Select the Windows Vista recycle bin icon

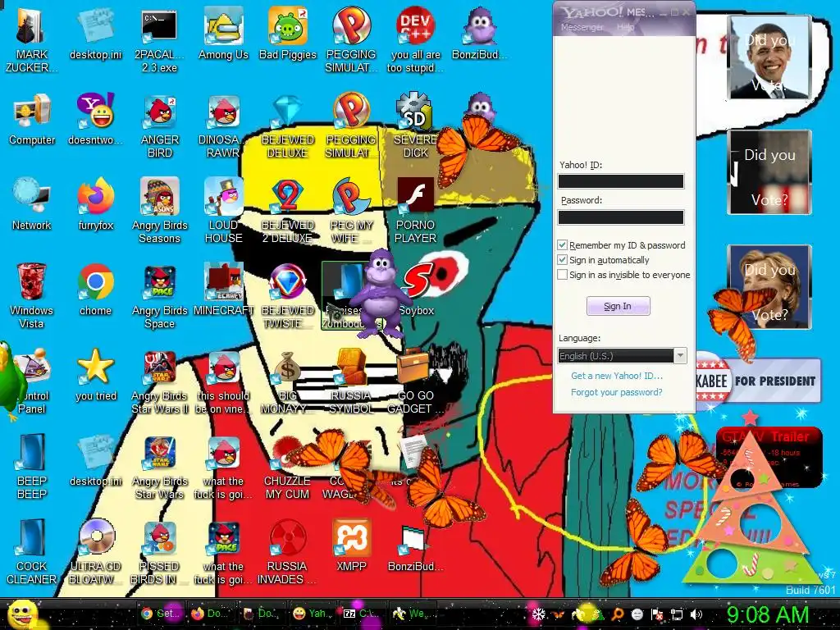32,295
